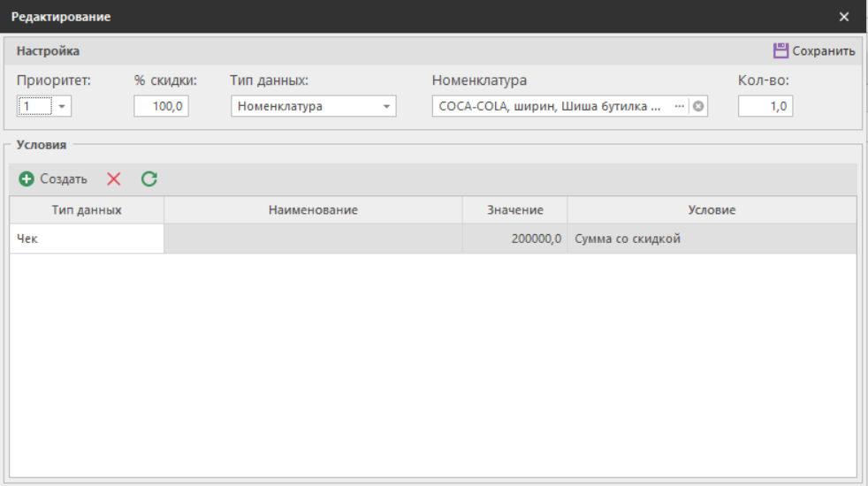Image resolution: width=868 pixels, height=486 pixels.
Task: Click the % скидки input field
Action: pyautogui.click(x=161, y=107)
